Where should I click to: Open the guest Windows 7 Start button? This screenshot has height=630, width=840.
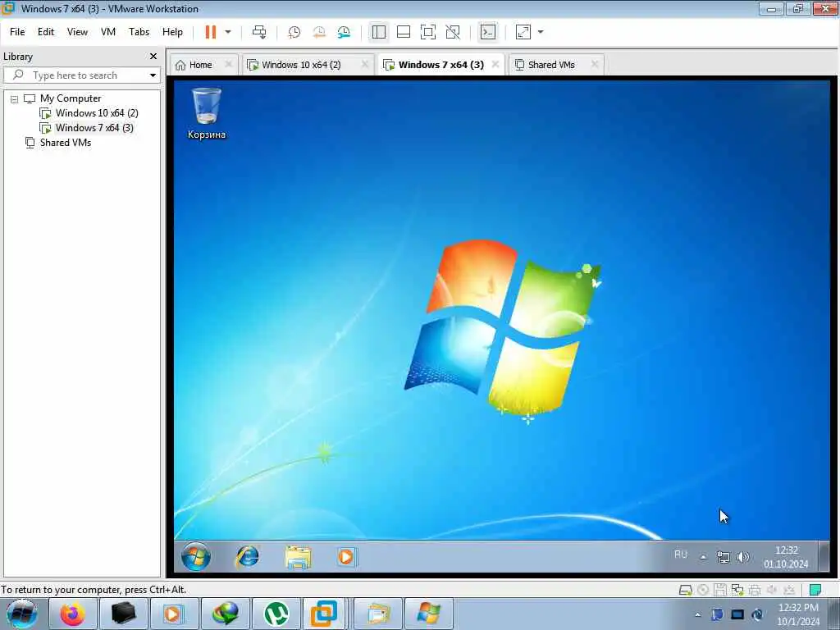(x=196, y=557)
